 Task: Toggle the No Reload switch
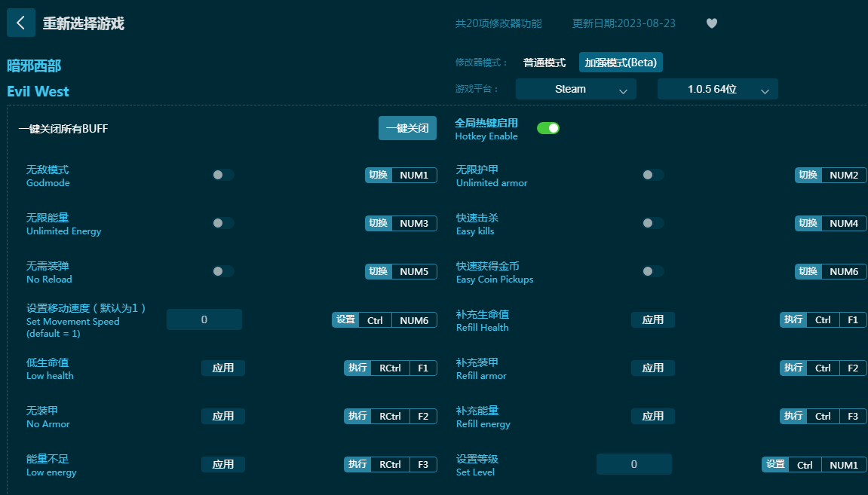(223, 271)
